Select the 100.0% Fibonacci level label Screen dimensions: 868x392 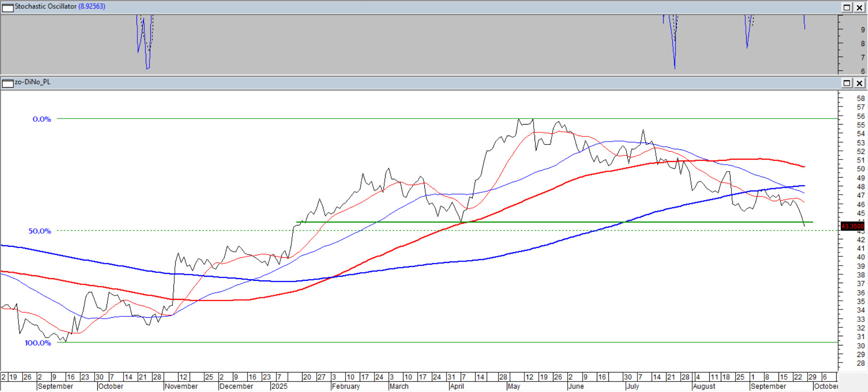38,343
